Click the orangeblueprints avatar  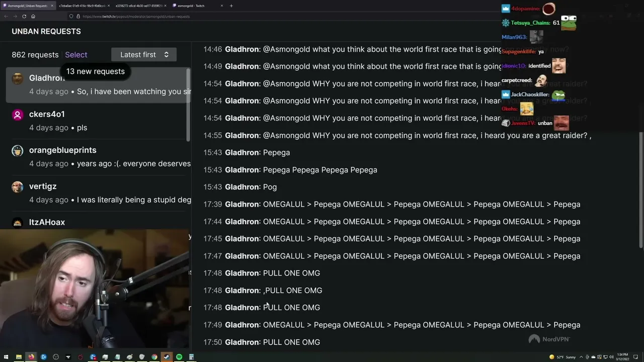[x=18, y=151]
